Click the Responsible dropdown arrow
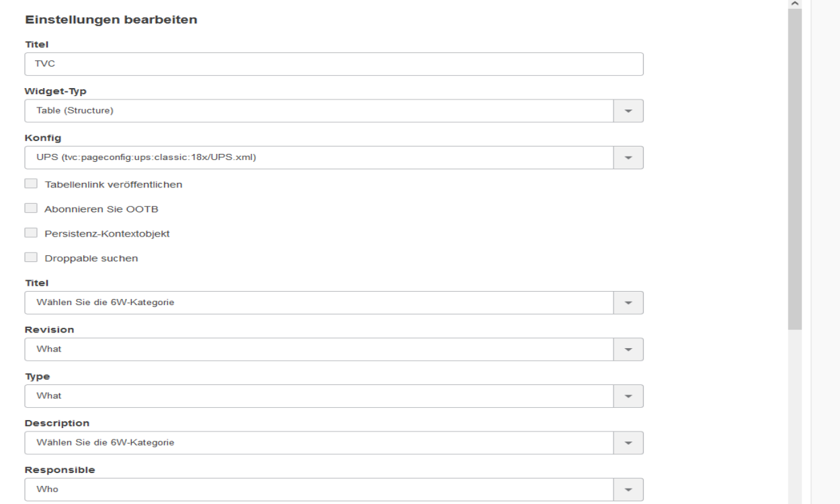 tap(629, 489)
